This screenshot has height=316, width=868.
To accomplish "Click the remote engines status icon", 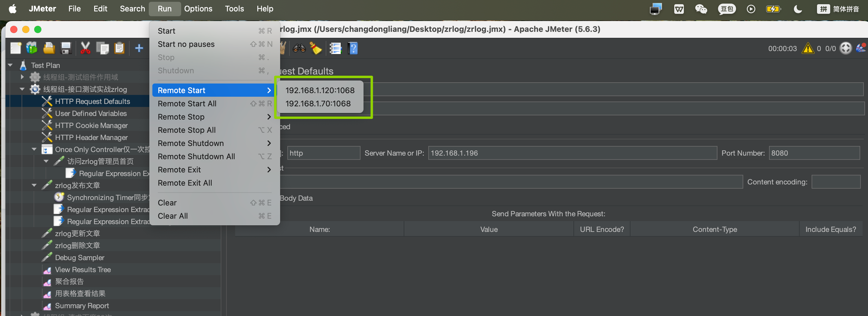I will click(846, 48).
